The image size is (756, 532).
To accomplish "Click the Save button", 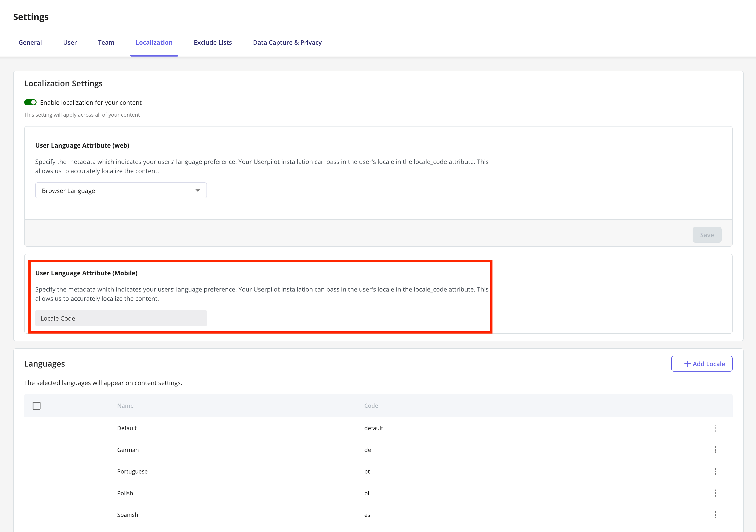I will coord(707,235).
